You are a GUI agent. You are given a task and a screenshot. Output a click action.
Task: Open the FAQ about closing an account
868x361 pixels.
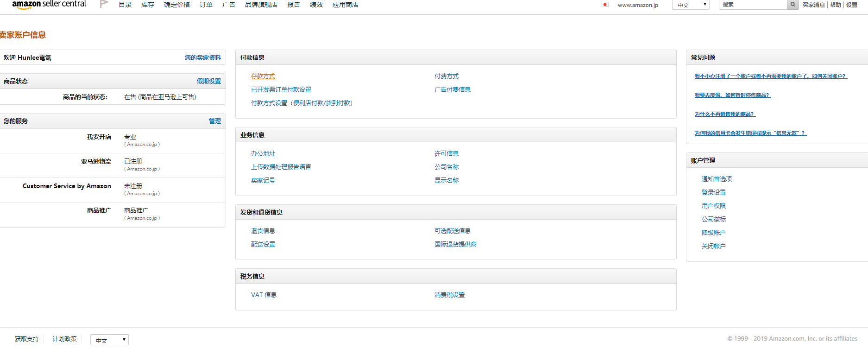tap(771, 76)
